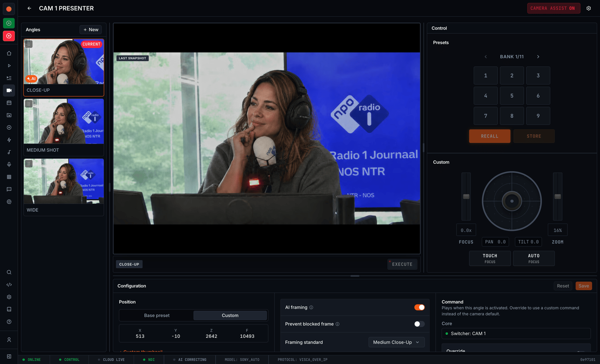Click the AUTO FOCUS button
The width and height of the screenshot is (600, 364).
(534, 258)
